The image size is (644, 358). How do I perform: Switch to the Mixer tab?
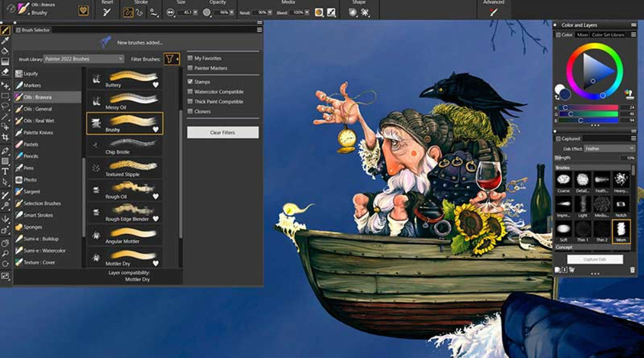[583, 35]
